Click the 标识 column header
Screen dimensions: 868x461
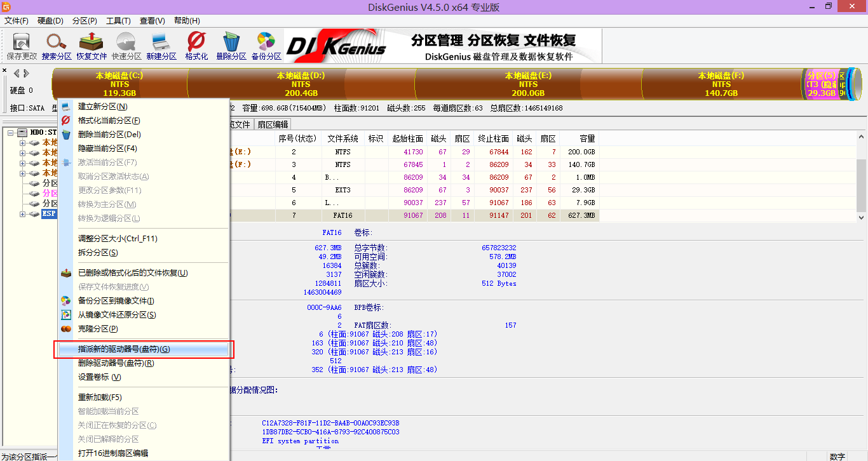coord(377,138)
